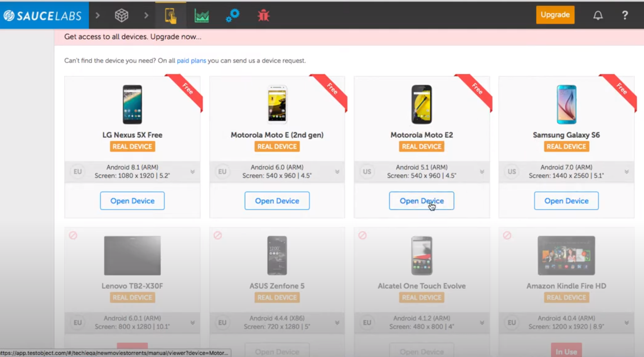Click the Amazon Kindle Fire HD image
The width and height of the screenshot is (644, 357).
pos(566,255)
